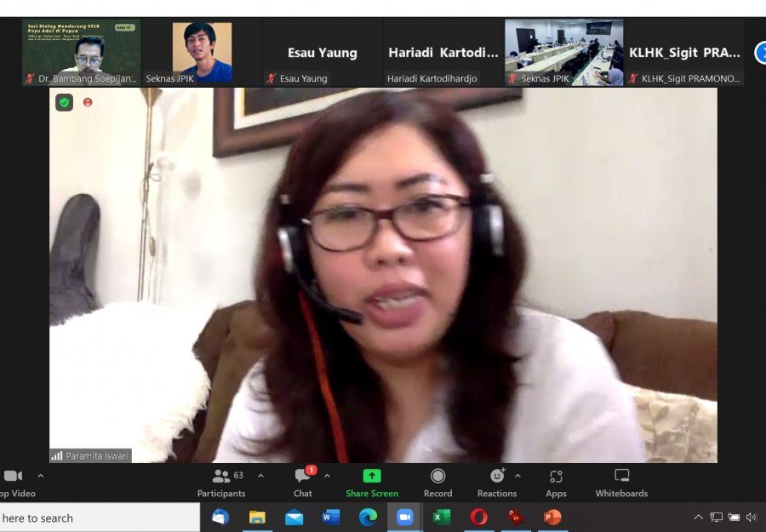This screenshot has width=766, height=532.
Task: Open Thunderbird from the taskbar
Action: pos(220,517)
